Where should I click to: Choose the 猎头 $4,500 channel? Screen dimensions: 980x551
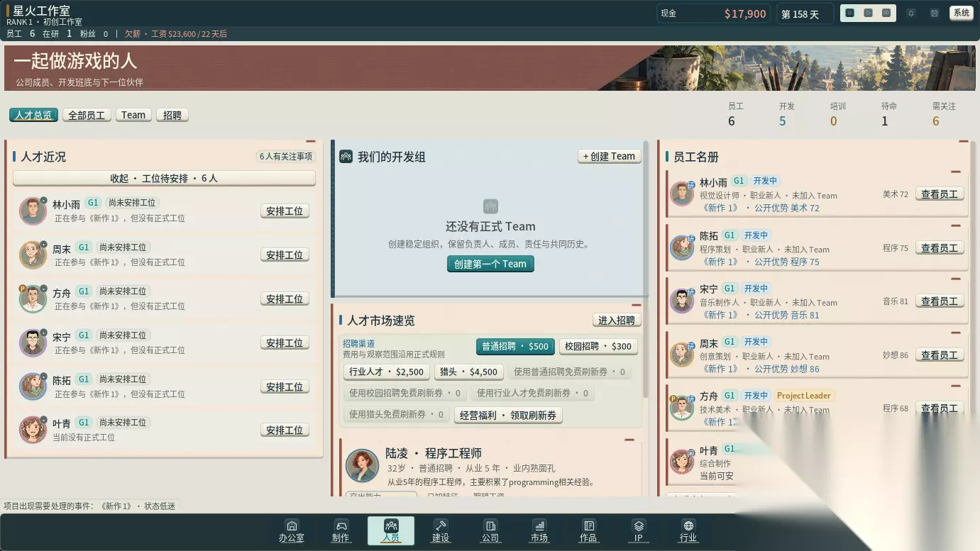468,372
